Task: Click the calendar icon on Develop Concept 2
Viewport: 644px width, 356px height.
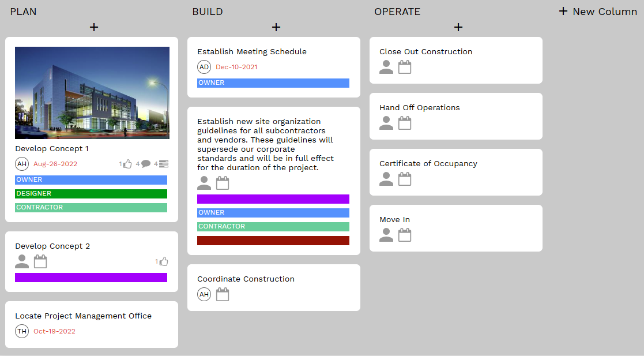Action: tap(40, 261)
